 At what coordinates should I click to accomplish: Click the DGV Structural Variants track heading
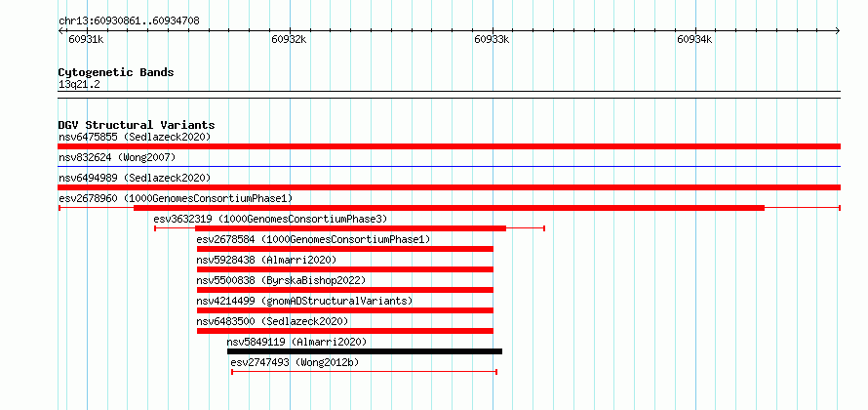137,125
